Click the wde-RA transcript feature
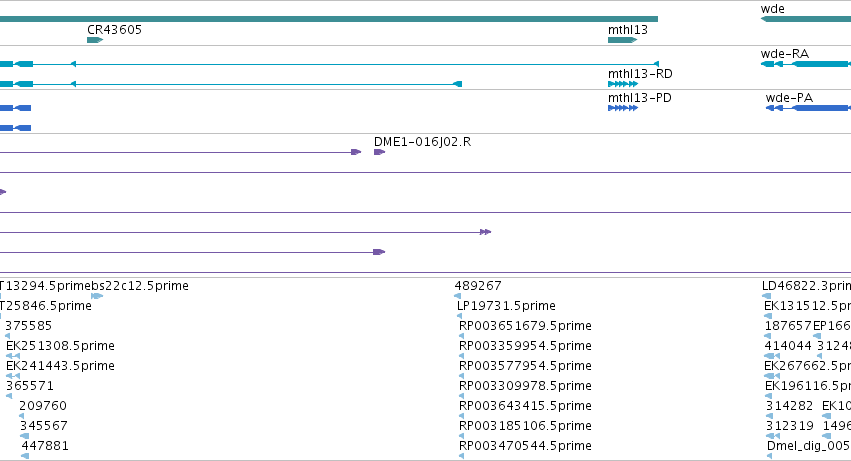The width and height of the screenshot is (851, 461). [x=806, y=64]
